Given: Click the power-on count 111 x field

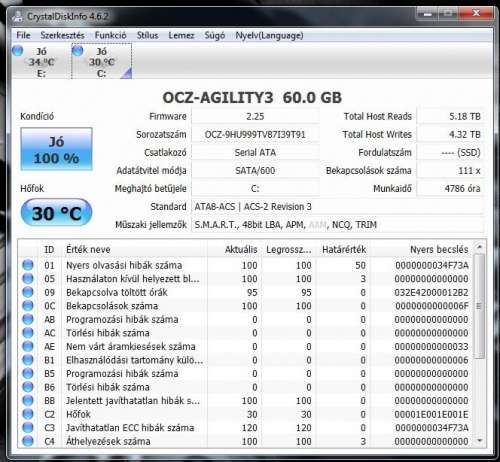Looking at the screenshot, I should [450, 170].
